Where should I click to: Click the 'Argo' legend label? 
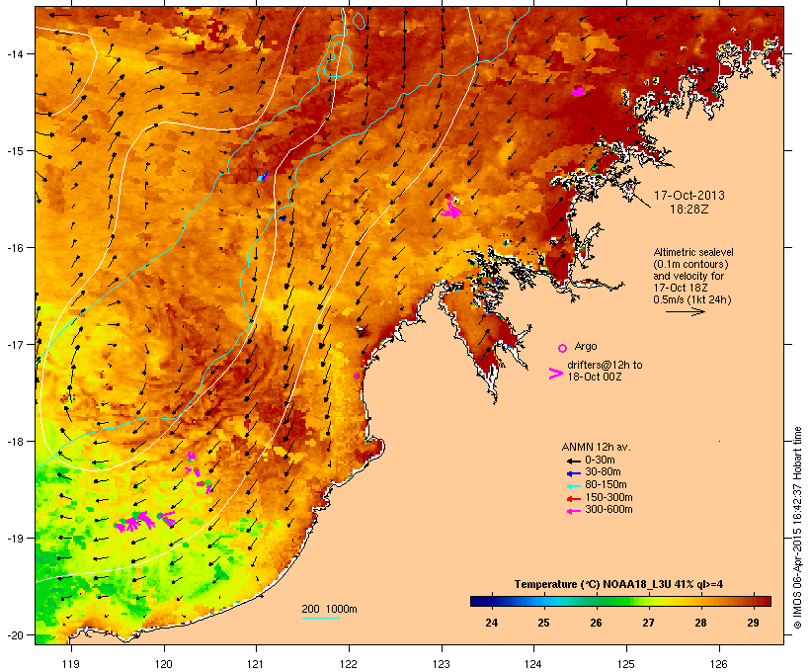[586, 346]
